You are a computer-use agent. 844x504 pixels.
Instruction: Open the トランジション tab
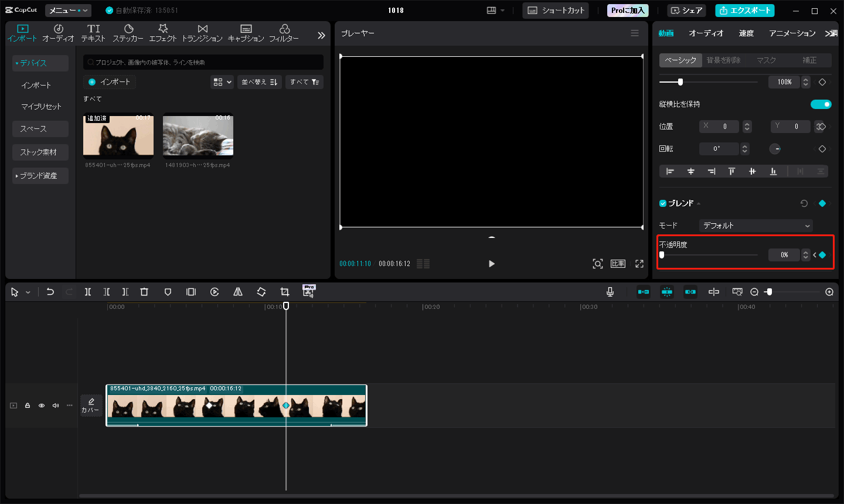202,33
